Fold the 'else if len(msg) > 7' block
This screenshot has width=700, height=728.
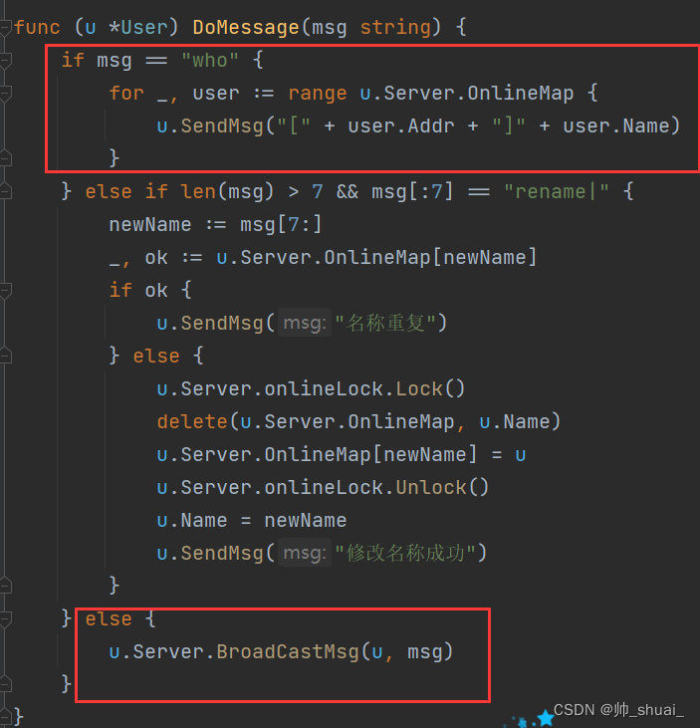tap(5, 191)
